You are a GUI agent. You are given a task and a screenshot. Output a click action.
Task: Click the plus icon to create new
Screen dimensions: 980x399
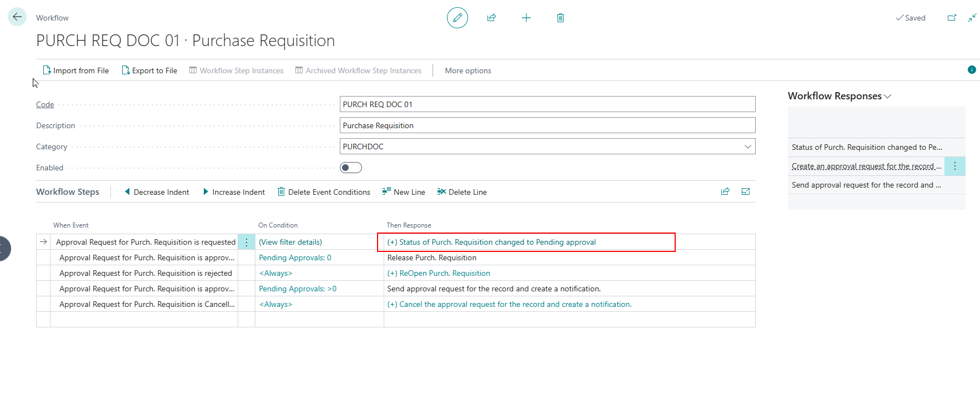(526, 18)
